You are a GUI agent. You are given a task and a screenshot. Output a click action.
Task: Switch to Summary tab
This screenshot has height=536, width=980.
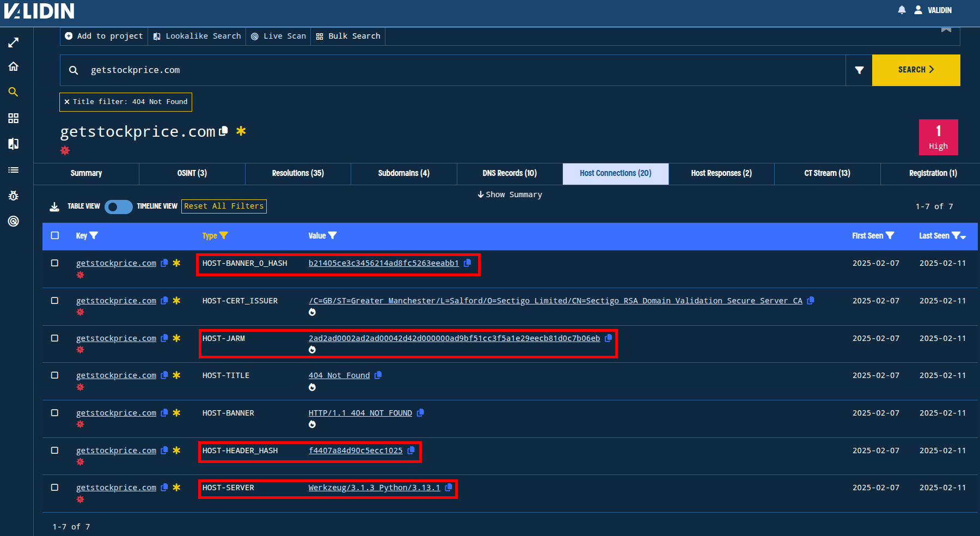pos(86,173)
